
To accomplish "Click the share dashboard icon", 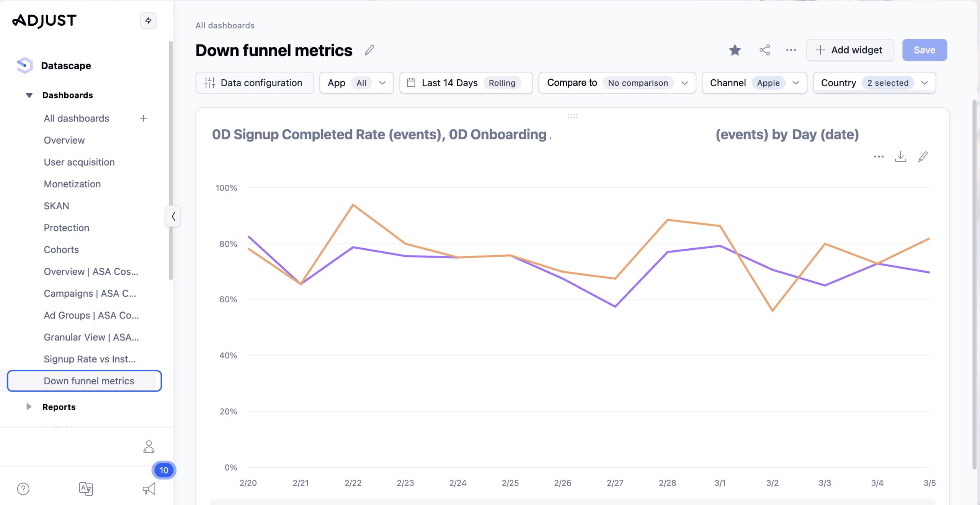I will pos(764,50).
